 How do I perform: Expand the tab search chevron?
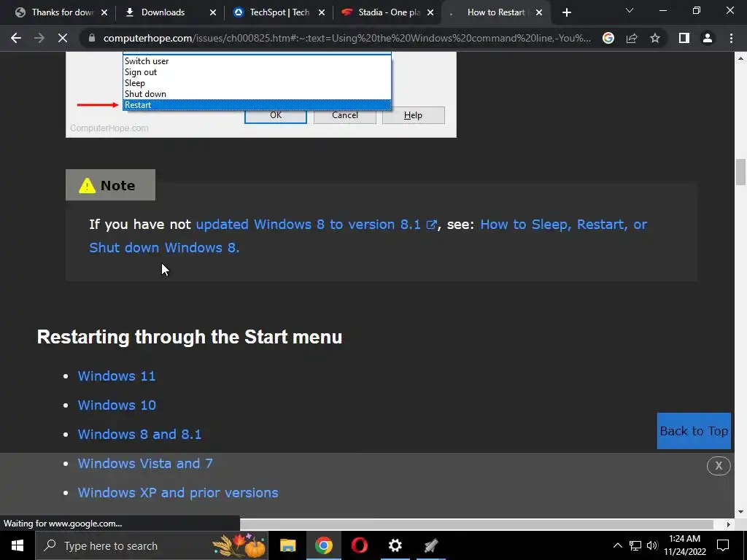coord(630,10)
